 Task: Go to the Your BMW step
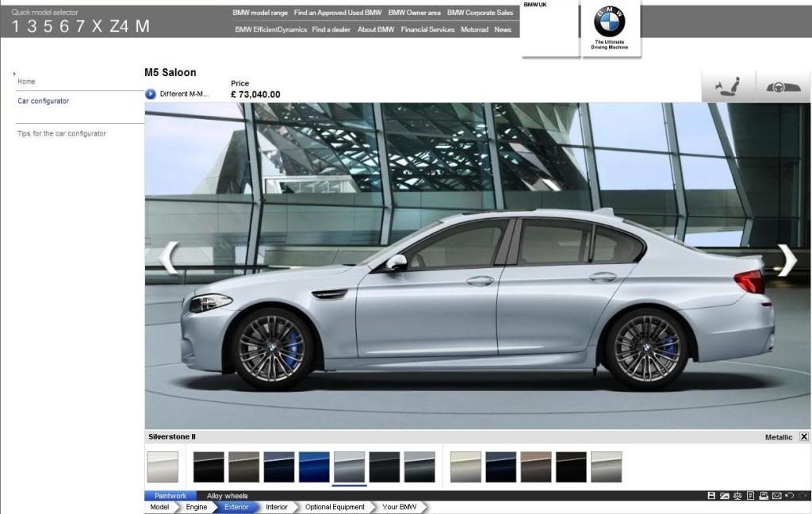tap(400, 508)
